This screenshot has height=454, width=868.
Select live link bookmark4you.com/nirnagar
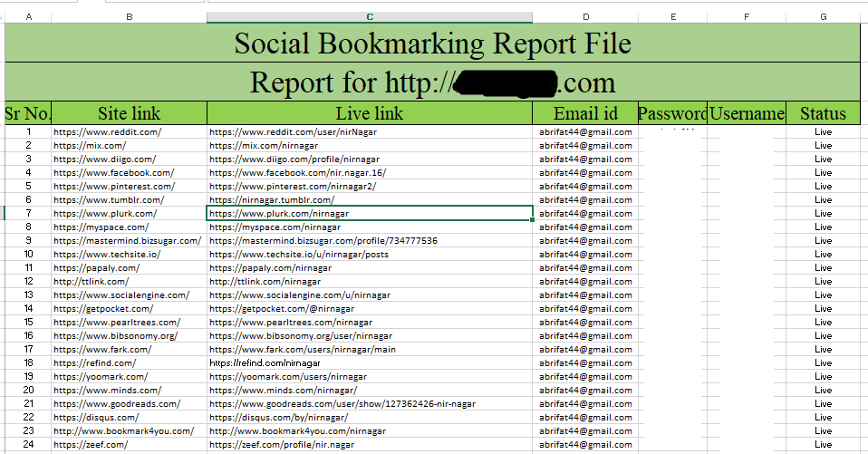tap(297, 430)
